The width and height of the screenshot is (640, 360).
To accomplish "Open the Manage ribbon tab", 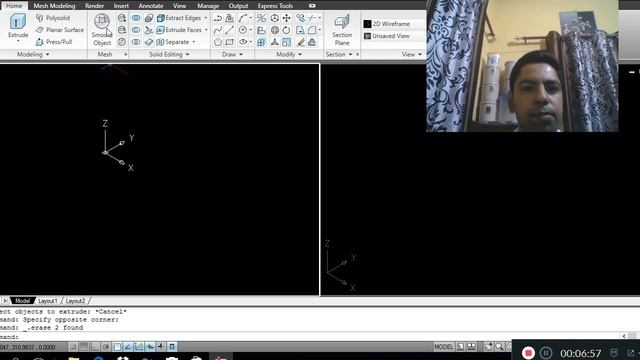I will pyautogui.click(x=208, y=6).
